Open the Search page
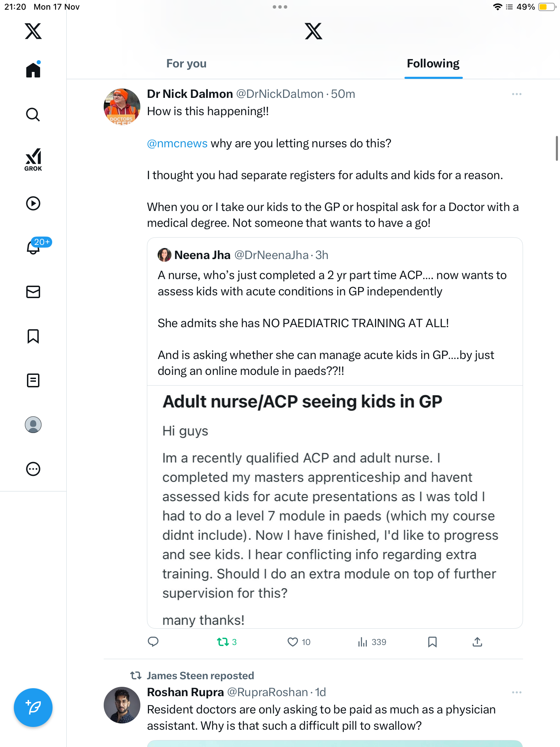This screenshot has height=747, width=560. 33,114
